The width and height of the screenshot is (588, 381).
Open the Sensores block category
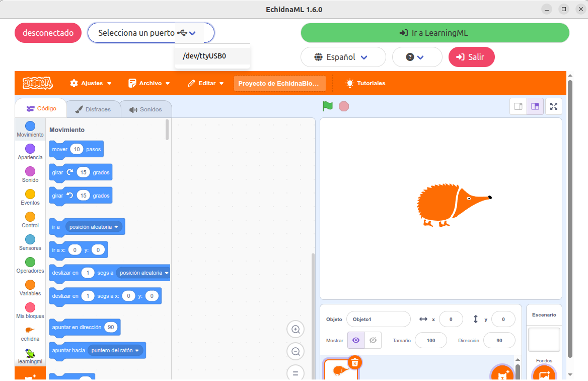30,243
